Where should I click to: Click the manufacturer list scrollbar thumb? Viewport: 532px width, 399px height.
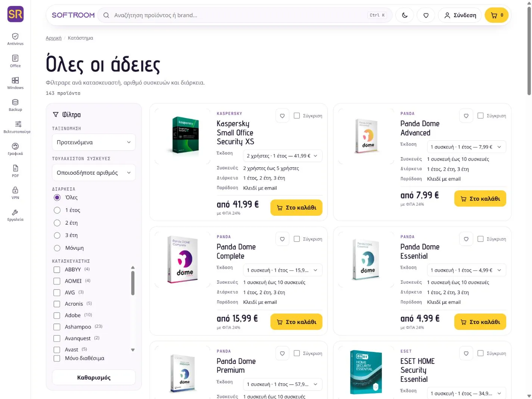[x=133, y=283]
